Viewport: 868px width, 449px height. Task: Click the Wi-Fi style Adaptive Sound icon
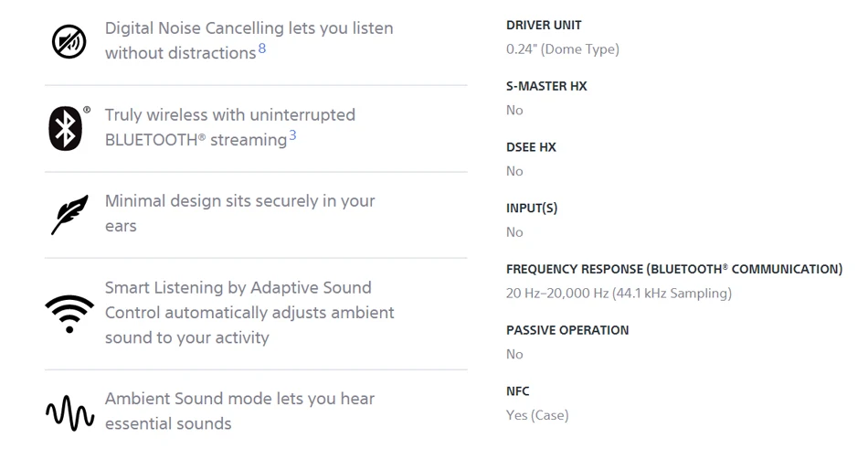point(69,314)
